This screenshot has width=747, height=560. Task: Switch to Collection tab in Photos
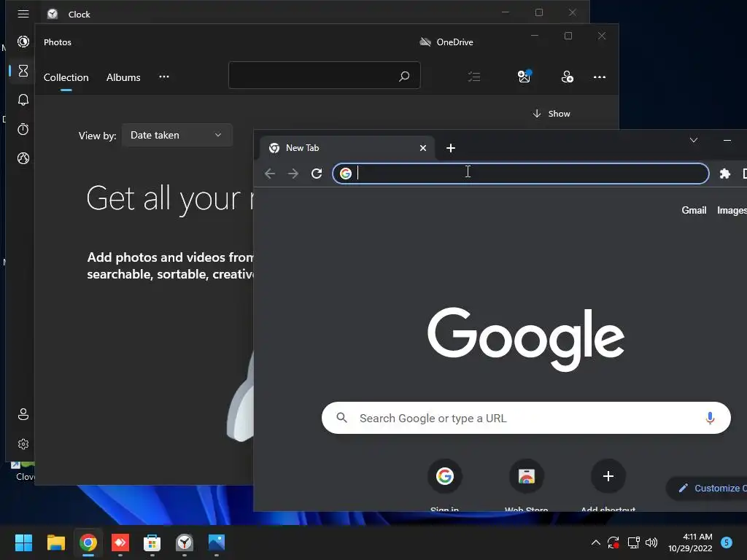(x=66, y=77)
